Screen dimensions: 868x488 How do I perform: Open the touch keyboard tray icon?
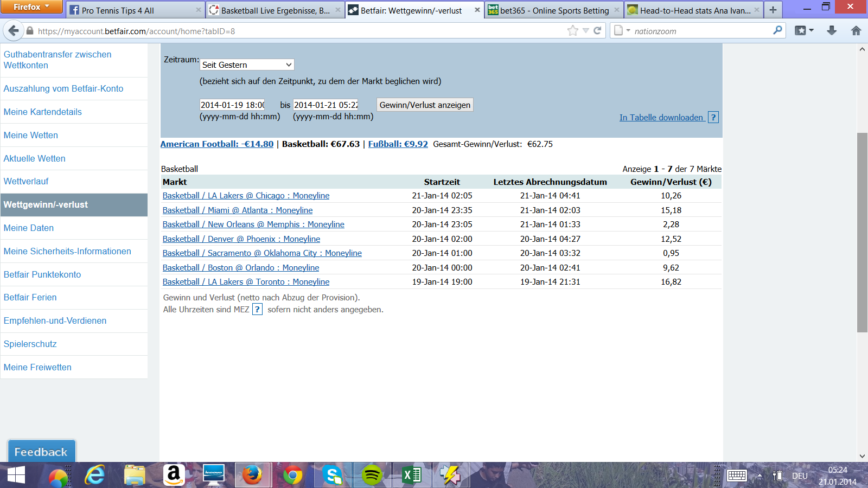point(737,476)
